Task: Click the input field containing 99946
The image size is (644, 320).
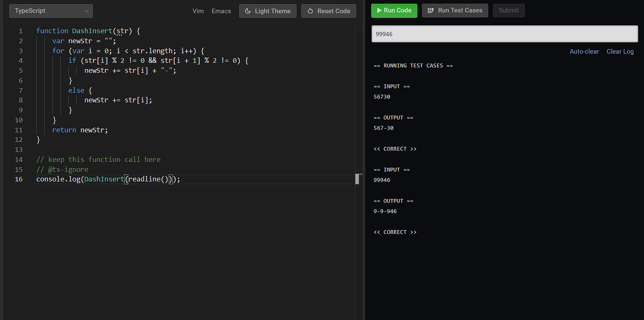Action: point(504,34)
